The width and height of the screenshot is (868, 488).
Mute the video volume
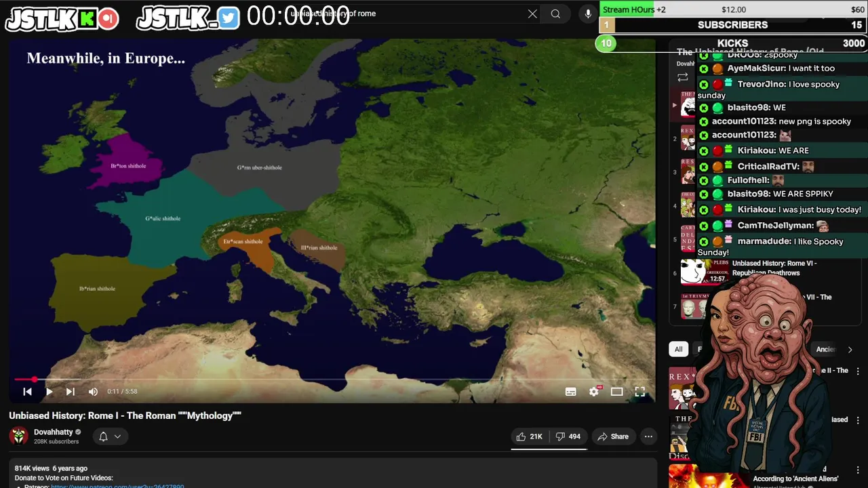(93, 392)
